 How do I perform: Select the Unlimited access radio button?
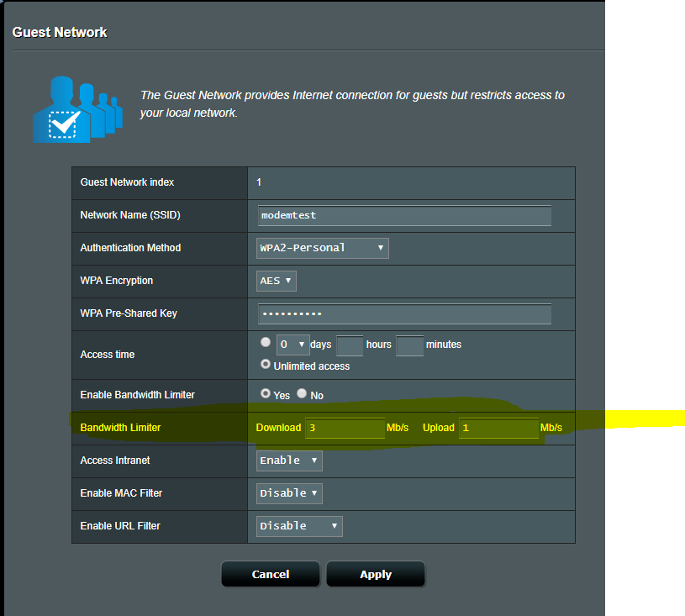point(266,365)
